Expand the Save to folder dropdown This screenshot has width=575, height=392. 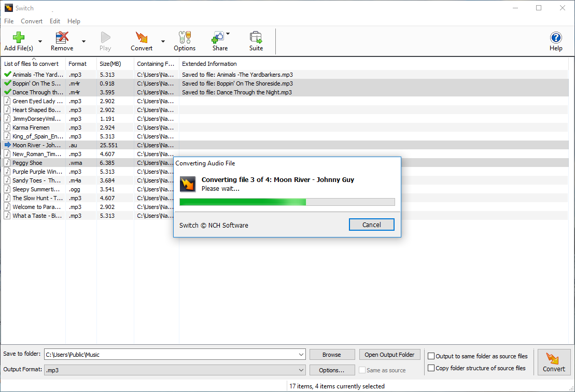coord(301,354)
